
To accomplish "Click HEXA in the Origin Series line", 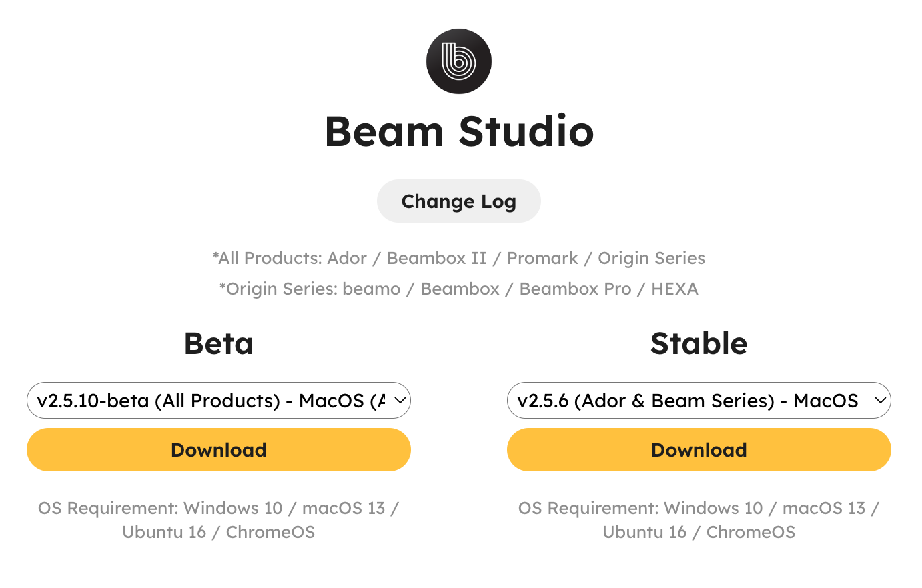I will pos(674,289).
